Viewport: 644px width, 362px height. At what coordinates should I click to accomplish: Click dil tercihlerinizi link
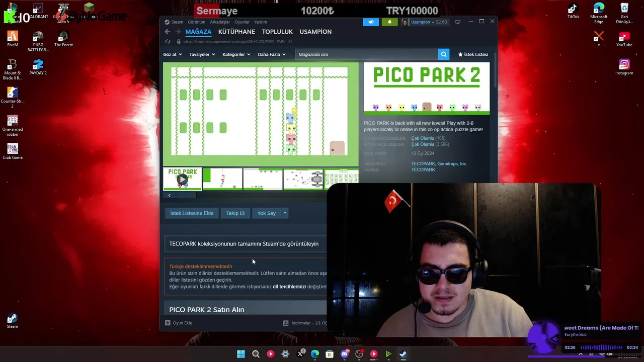[289, 287]
